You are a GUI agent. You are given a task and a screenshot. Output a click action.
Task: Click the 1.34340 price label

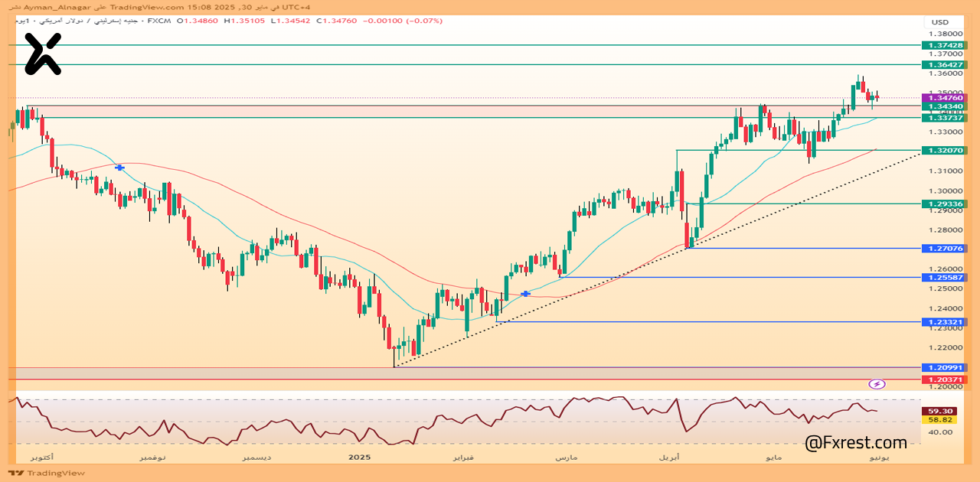point(946,107)
